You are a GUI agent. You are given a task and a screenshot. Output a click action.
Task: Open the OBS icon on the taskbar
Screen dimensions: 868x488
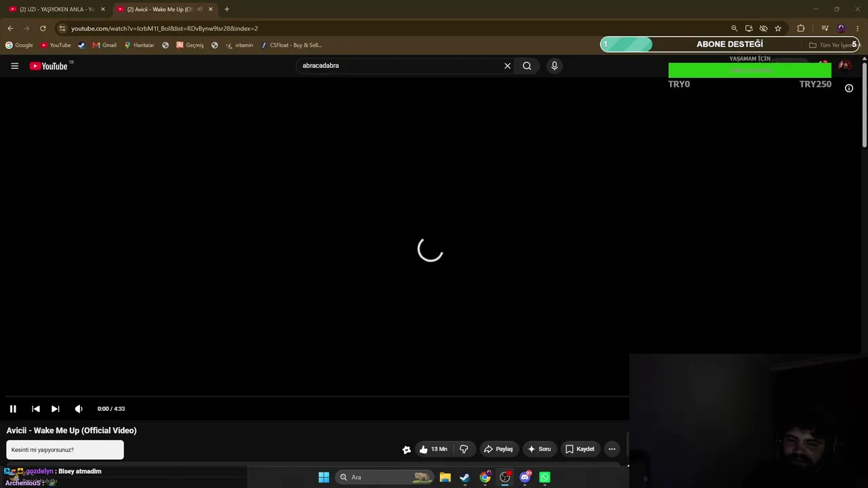[x=505, y=477]
